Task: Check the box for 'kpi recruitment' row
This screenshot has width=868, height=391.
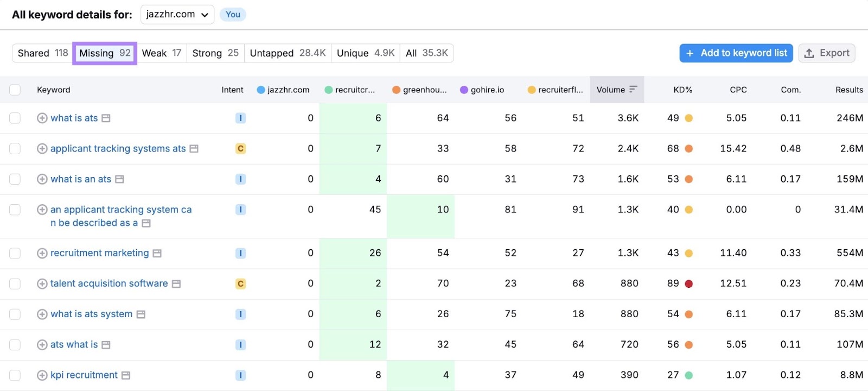Action: pos(15,375)
